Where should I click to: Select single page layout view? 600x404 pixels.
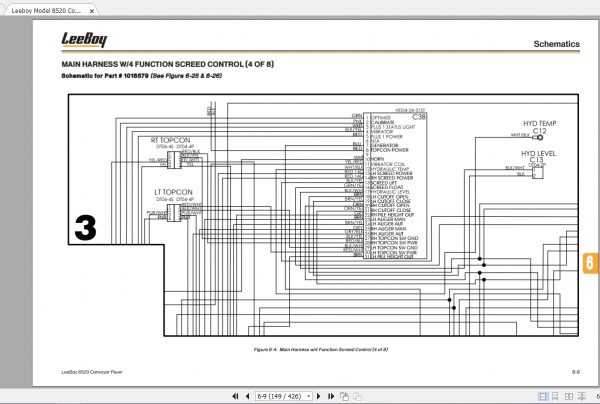point(543,396)
